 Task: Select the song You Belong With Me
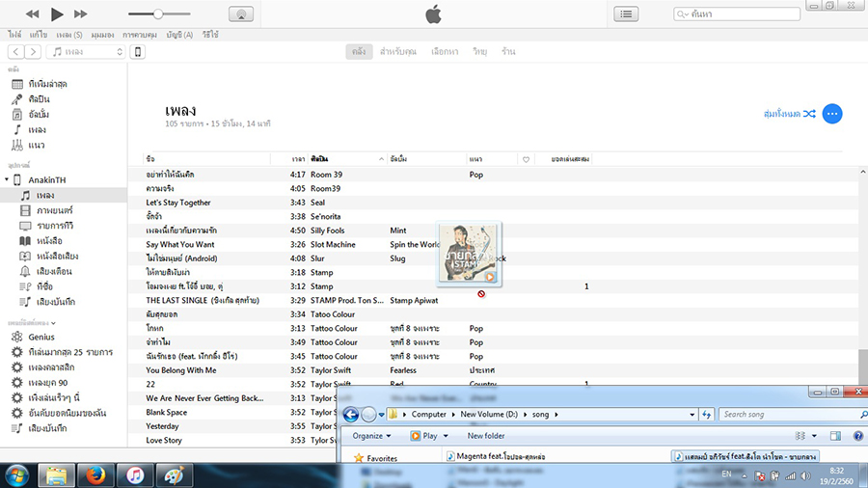(181, 370)
